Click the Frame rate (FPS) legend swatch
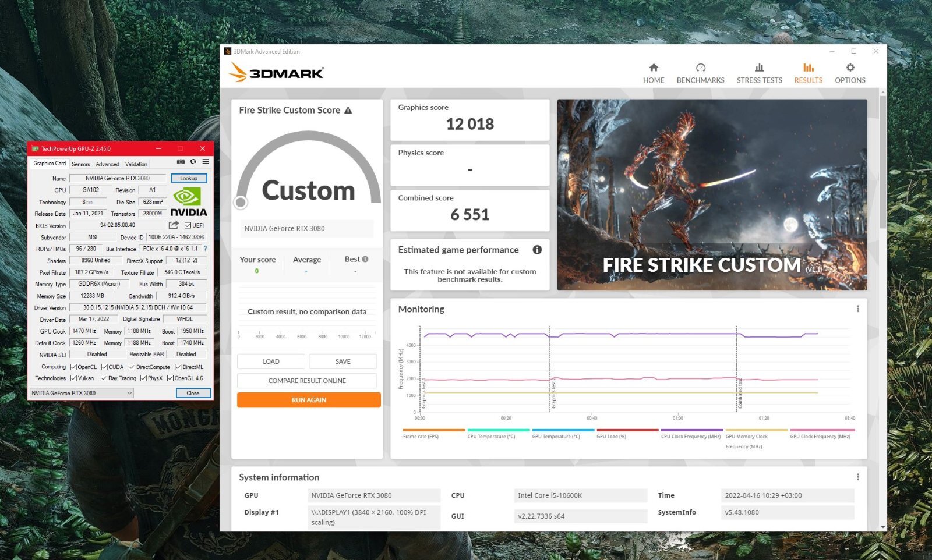This screenshot has height=560, width=932. tap(434, 430)
